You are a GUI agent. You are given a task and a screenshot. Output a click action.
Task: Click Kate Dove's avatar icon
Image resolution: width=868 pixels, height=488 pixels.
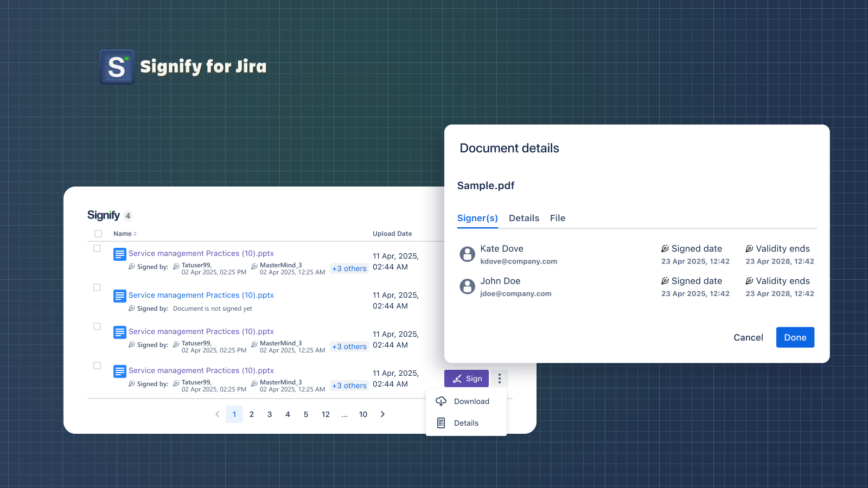pyautogui.click(x=467, y=254)
